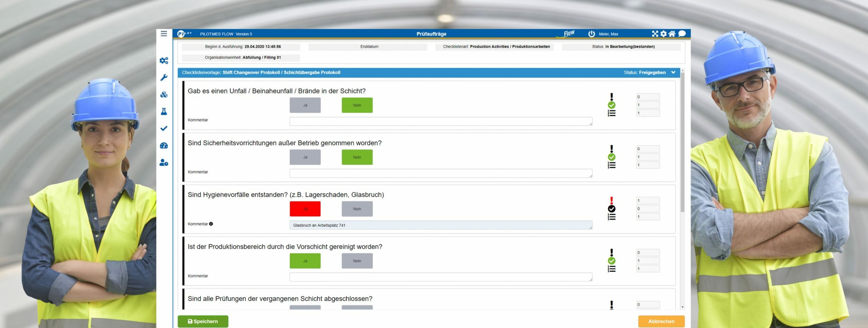Image resolution: width=868 pixels, height=328 pixels.
Task: Click the comment field containing Glasbruch an Arbeitsplatz 741
Action: coord(440,225)
